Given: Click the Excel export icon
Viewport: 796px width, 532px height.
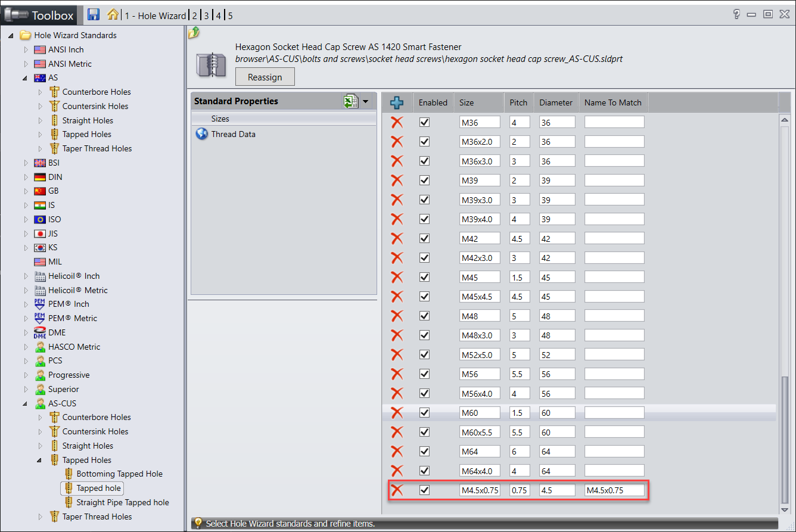Looking at the screenshot, I should coord(350,101).
